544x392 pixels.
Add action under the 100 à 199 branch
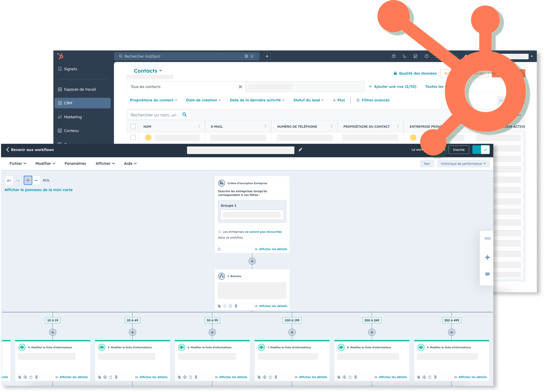pyautogui.click(x=292, y=332)
